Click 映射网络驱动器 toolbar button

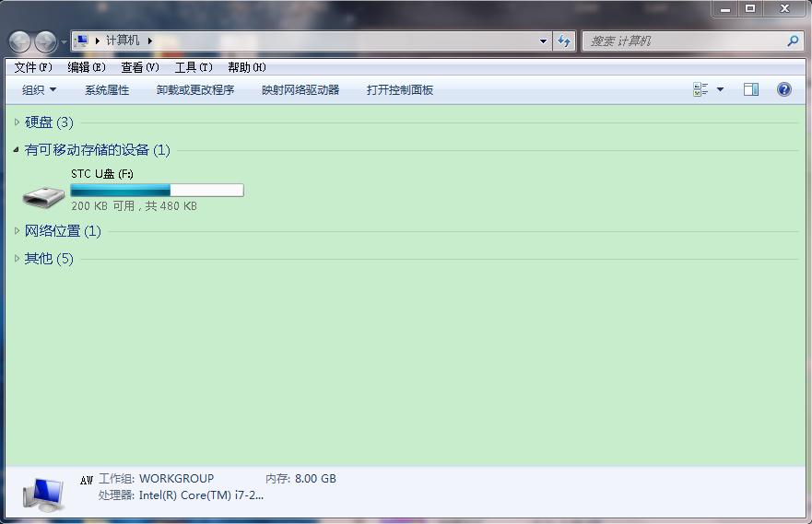[300, 90]
